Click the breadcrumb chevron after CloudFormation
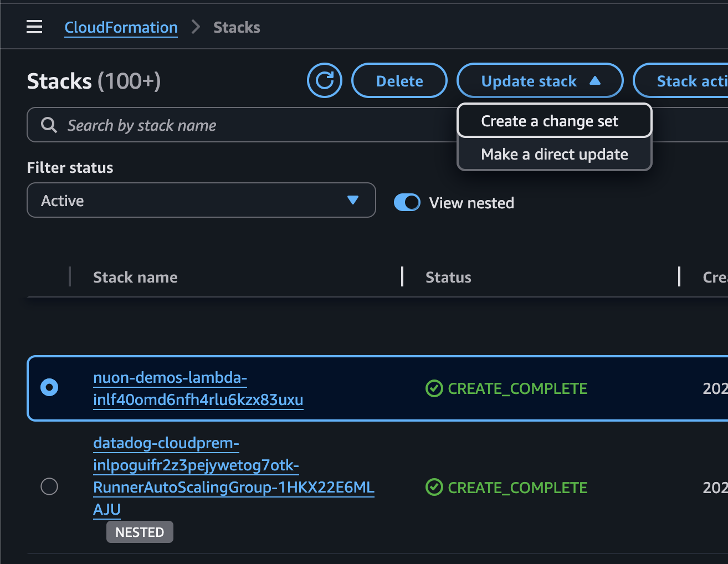The width and height of the screenshot is (728, 564). 195,26
